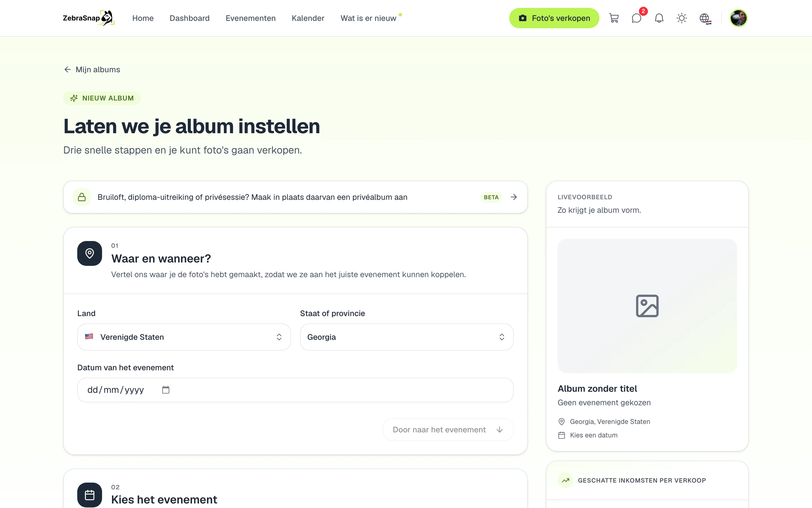The image size is (812, 508).
Task: Click the Kies een datum text
Action: pyautogui.click(x=593, y=435)
